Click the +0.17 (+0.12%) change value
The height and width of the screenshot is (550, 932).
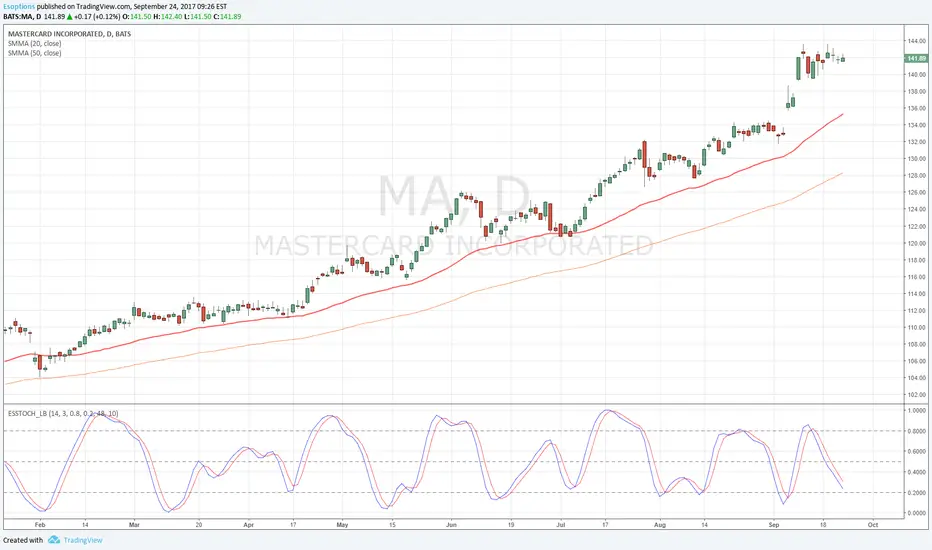[97, 17]
